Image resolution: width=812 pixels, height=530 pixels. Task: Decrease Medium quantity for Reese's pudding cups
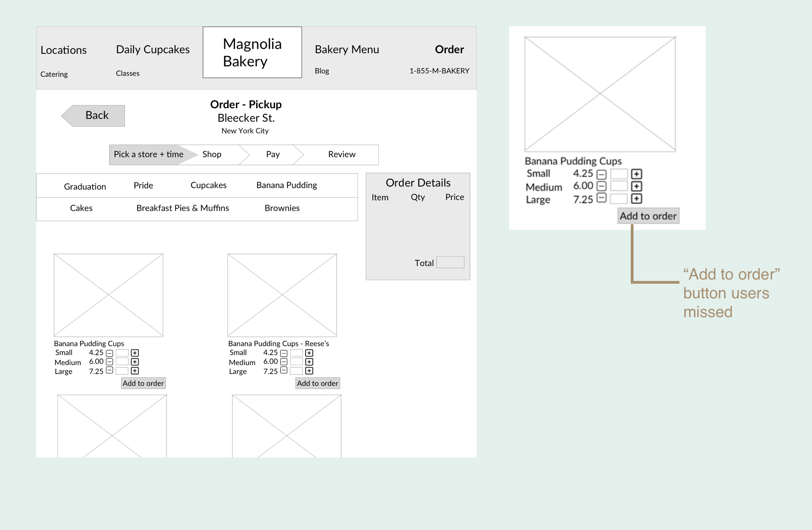(284, 362)
